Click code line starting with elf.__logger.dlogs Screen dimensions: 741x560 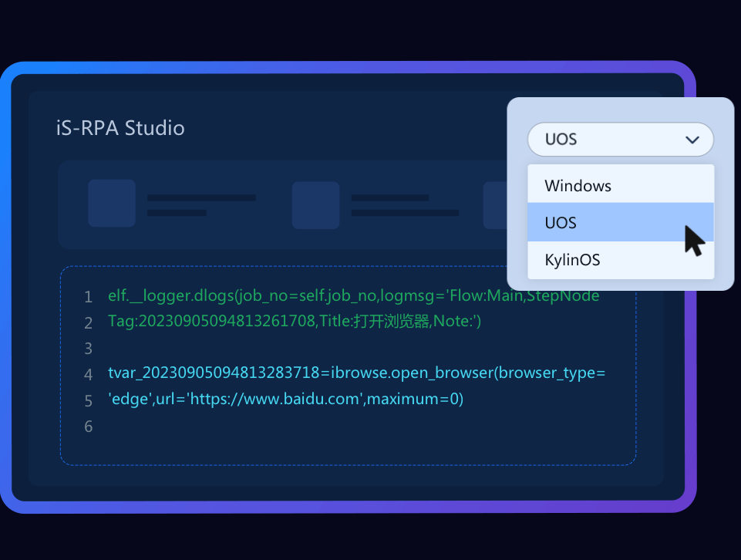click(x=353, y=296)
